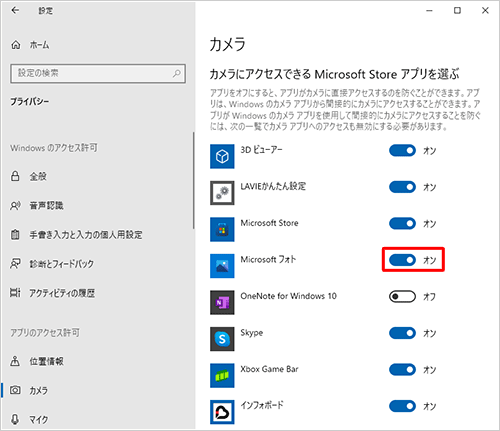Click the Skype app name

coord(251,333)
